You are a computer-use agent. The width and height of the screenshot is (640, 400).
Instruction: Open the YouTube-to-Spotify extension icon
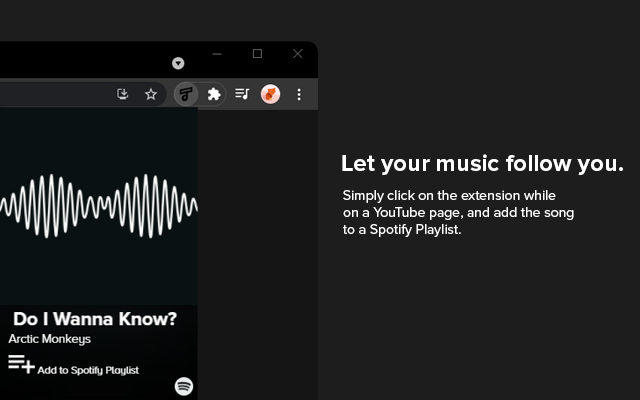[186, 94]
